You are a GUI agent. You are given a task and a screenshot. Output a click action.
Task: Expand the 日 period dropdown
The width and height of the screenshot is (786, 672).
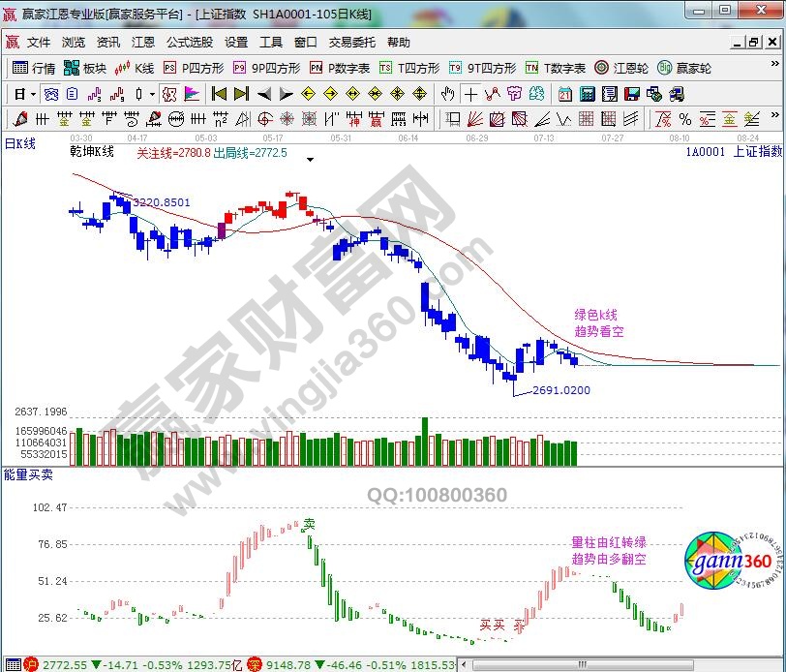pyautogui.click(x=33, y=94)
